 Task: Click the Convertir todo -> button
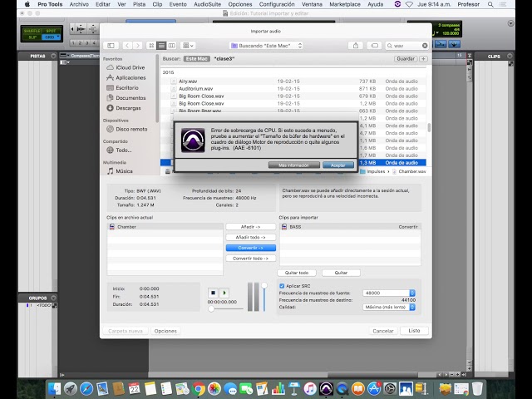(251, 259)
